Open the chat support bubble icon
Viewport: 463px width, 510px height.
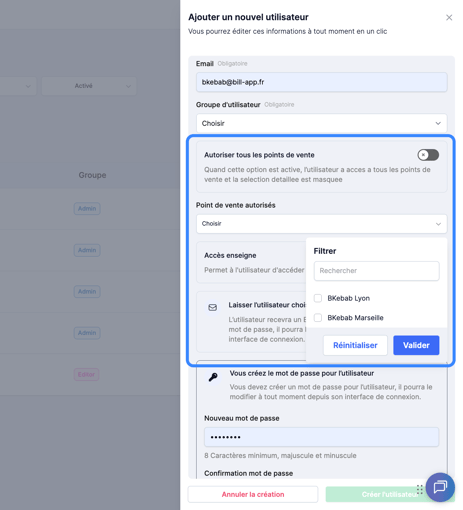440,487
